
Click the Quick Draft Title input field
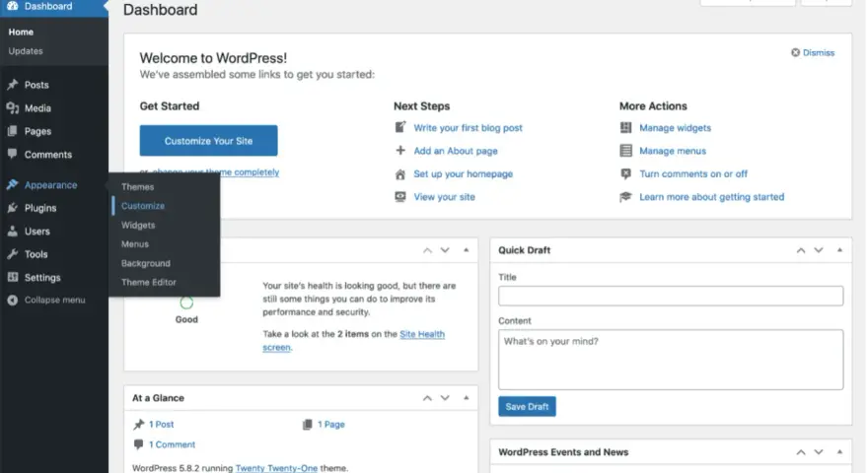[671, 296]
